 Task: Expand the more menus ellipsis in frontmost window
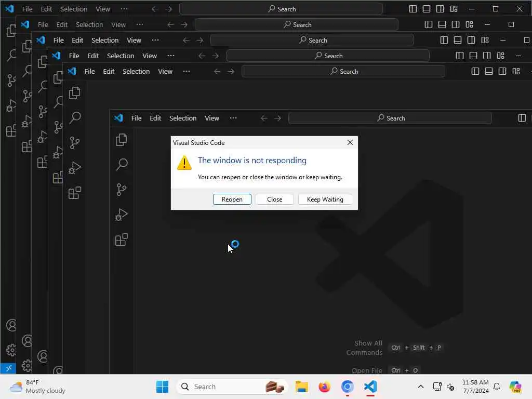[x=233, y=118]
